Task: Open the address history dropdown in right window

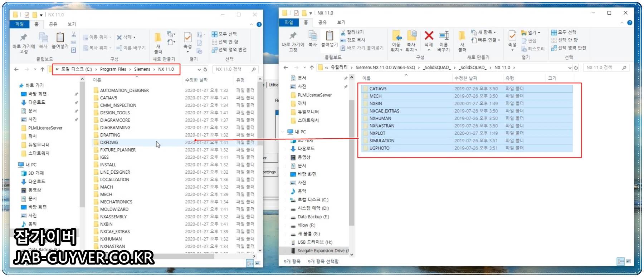Action: tap(570, 68)
